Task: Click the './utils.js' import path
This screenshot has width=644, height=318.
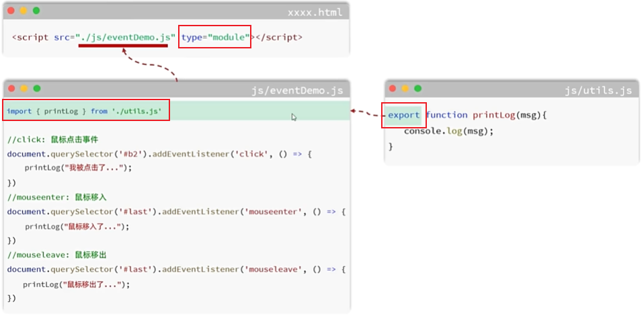Action: tap(136, 112)
